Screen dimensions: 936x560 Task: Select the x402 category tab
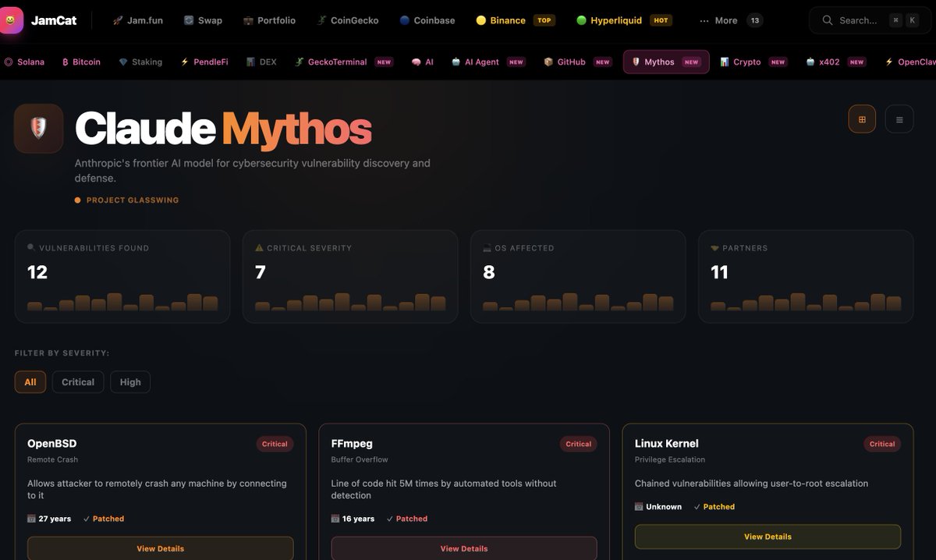click(835, 62)
